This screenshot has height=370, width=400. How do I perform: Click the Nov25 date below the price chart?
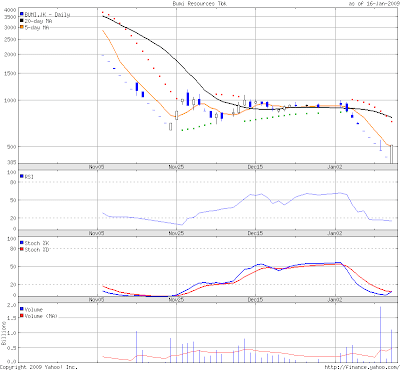pyautogui.click(x=176, y=167)
